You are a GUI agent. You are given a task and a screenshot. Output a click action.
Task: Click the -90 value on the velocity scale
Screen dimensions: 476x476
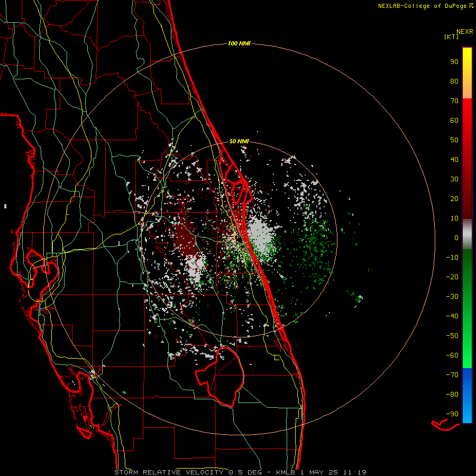click(x=452, y=414)
